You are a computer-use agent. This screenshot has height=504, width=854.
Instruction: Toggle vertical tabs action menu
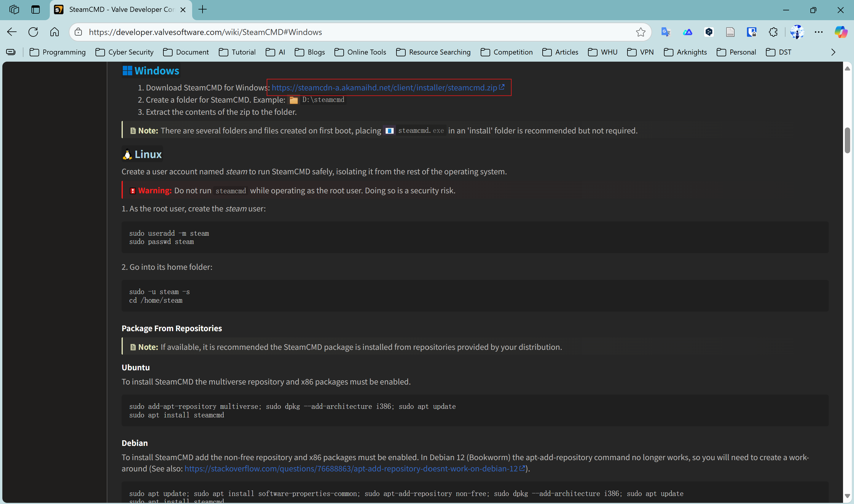[35, 9]
